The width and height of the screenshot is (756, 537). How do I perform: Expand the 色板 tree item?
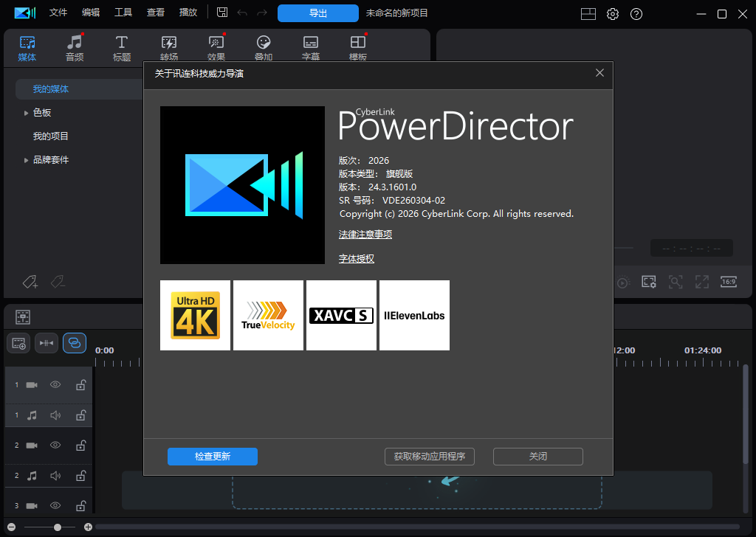coord(27,113)
